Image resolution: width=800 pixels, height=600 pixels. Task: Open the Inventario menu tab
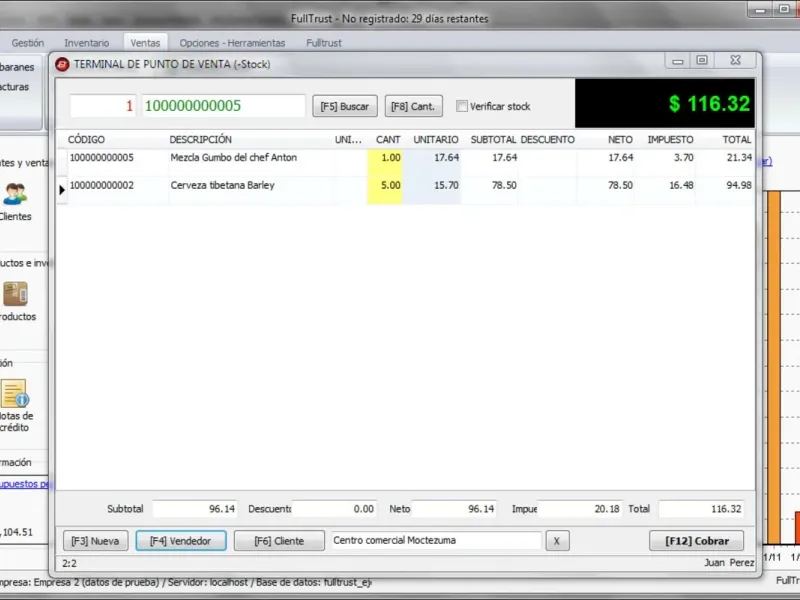pyautogui.click(x=87, y=43)
